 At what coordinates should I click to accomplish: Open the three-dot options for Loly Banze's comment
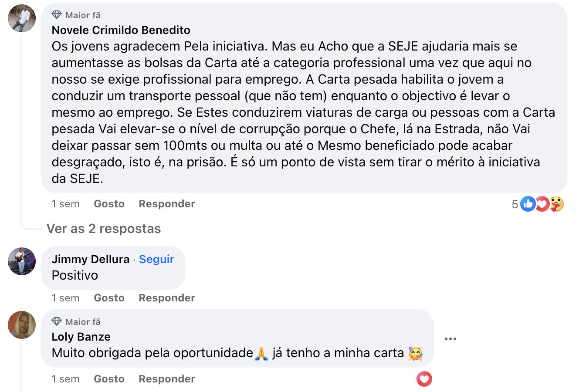(450, 339)
